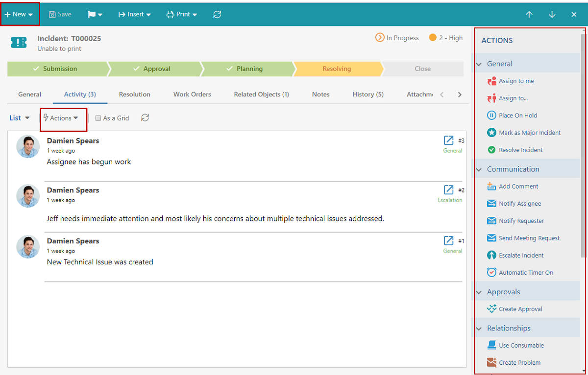This screenshot has width=588, height=375.
Task: Open the New dropdown menu
Action: pos(20,14)
